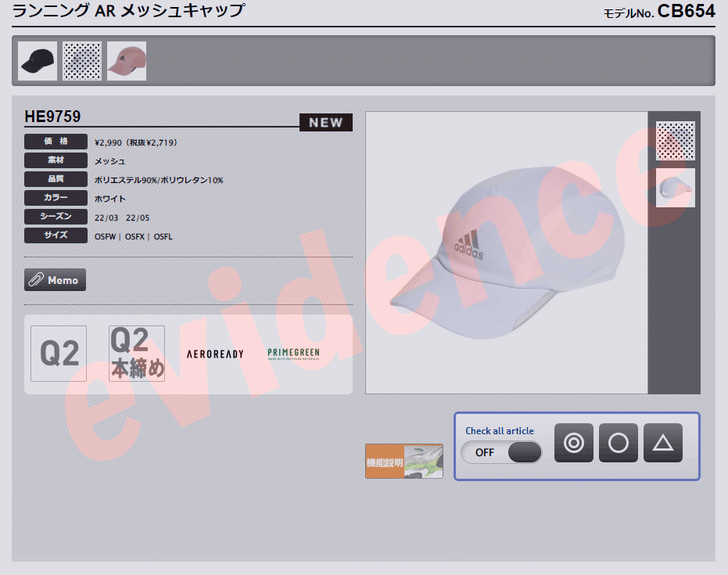Click the NEW badge label
Viewport: 728px width, 575px height.
point(326,122)
